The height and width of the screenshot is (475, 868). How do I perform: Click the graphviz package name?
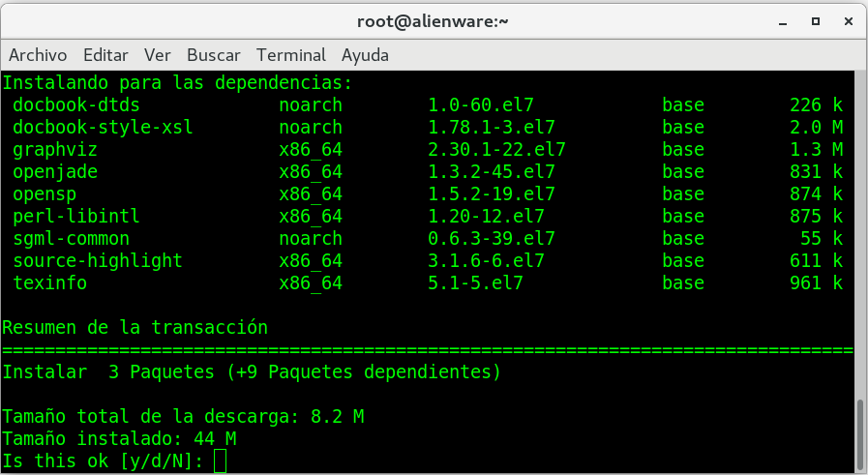coord(55,149)
